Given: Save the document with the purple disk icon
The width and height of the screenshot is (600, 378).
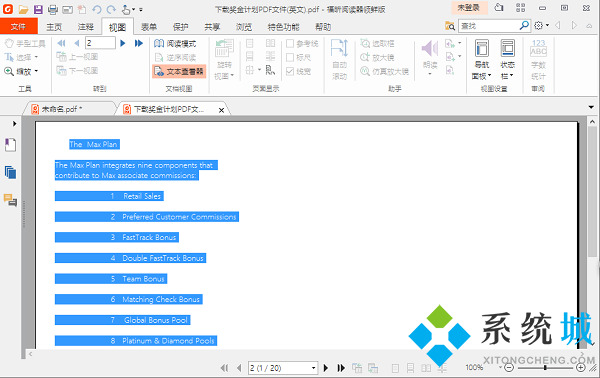Looking at the screenshot, I should pyautogui.click(x=38, y=9).
